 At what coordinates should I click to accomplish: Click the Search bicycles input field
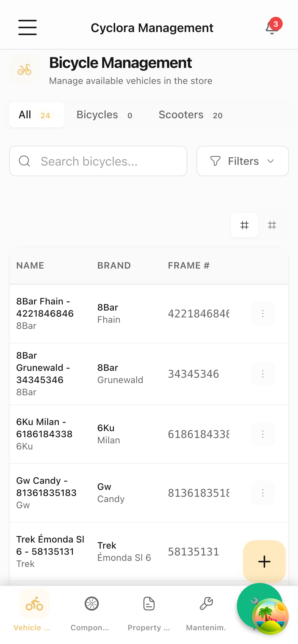[98, 161]
